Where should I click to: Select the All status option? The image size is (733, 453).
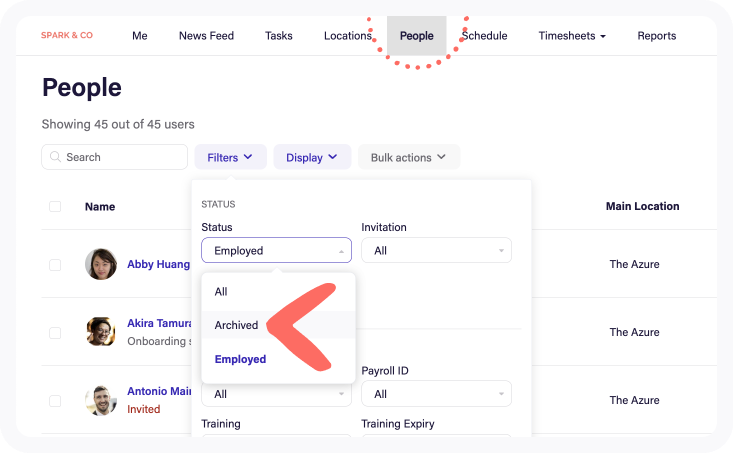coord(221,292)
